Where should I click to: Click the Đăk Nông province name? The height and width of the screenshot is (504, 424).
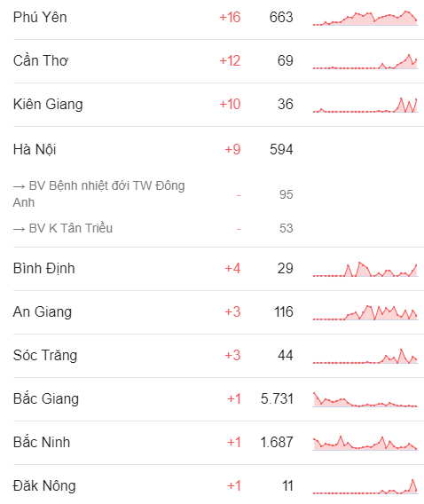[x=44, y=485]
